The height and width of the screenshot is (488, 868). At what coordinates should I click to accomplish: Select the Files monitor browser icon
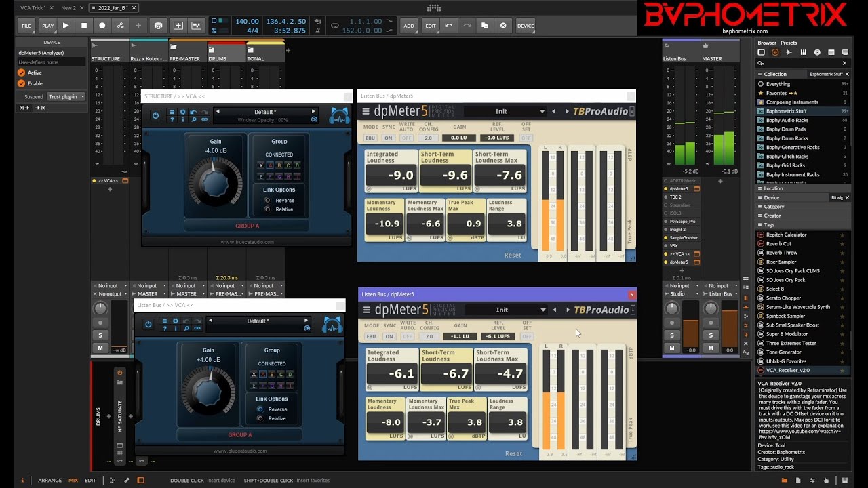(x=845, y=52)
